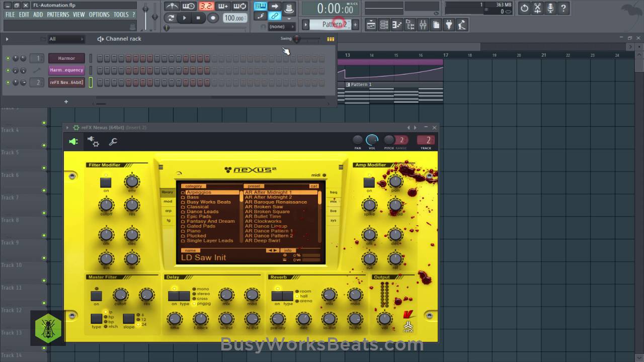Open the Channel rack toolbar icon
The height and width of the screenshot is (362, 644).
384,25
